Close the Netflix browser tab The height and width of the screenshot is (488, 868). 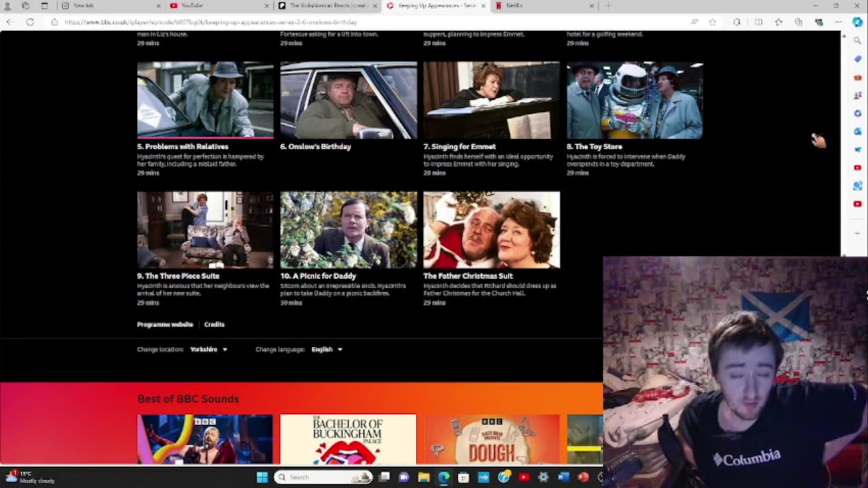tap(592, 5)
